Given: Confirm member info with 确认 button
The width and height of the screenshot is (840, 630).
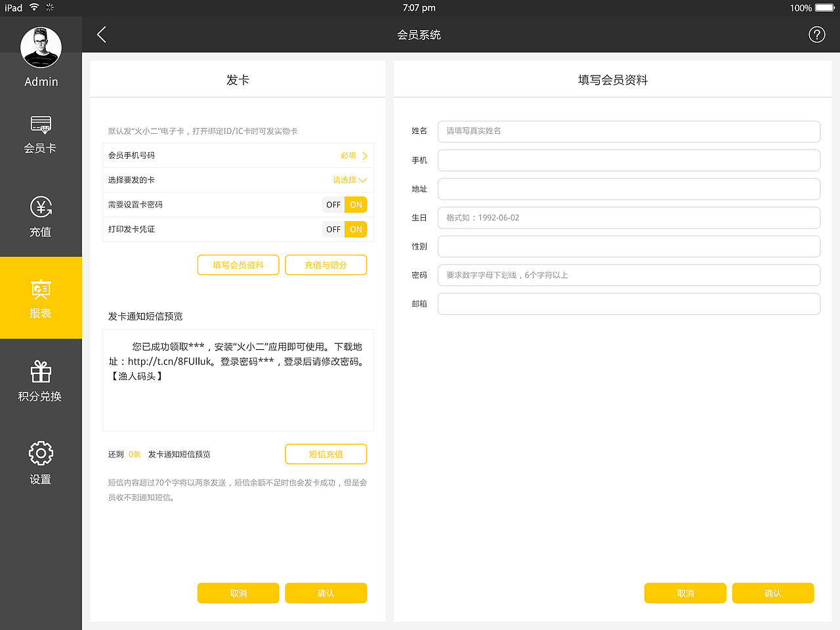Looking at the screenshot, I should [x=773, y=593].
